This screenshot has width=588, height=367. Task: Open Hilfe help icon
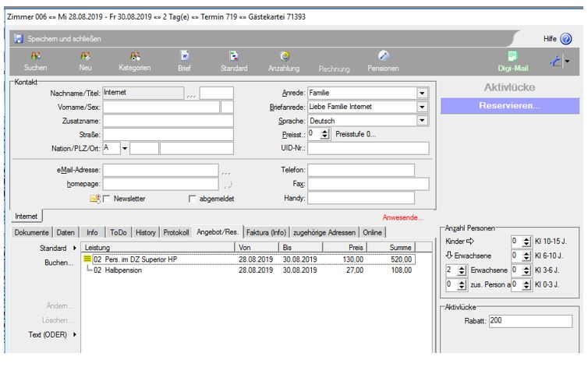[566, 39]
